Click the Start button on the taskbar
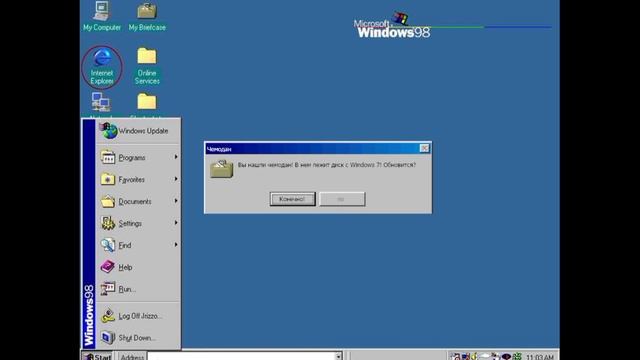640x360 pixels. tap(97, 356)
